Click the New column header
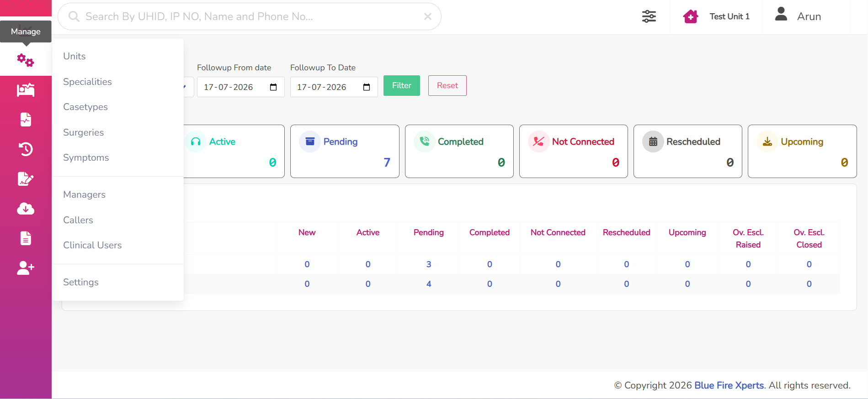The height and width of the screenshot is (399, 868). [307, 232]
